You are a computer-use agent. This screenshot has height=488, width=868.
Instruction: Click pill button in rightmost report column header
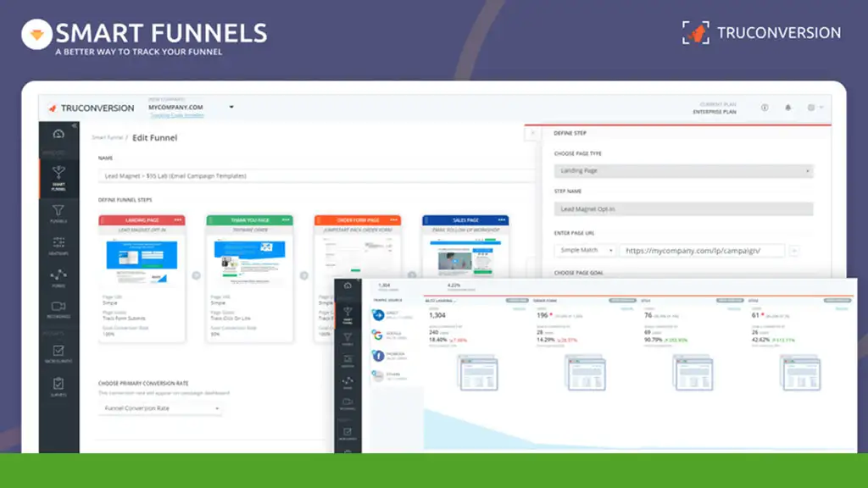pos(837,301)
